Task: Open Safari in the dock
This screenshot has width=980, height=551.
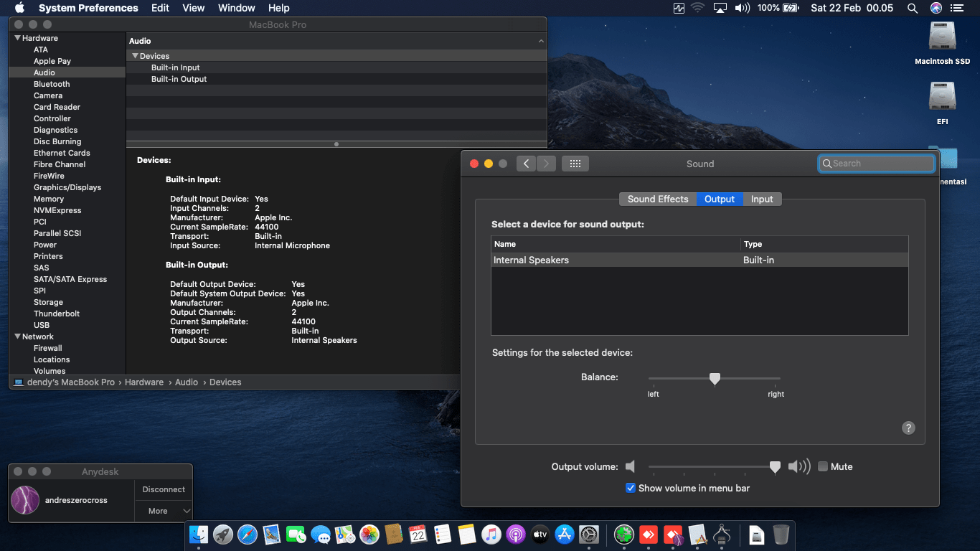Action: coord(248,534)
